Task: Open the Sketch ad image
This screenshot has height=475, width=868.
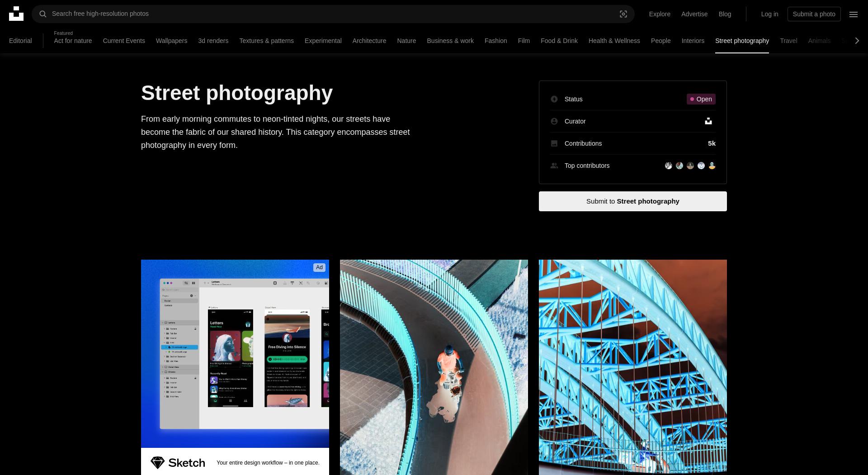Action: pyautogui.click(x=235, y=354)
